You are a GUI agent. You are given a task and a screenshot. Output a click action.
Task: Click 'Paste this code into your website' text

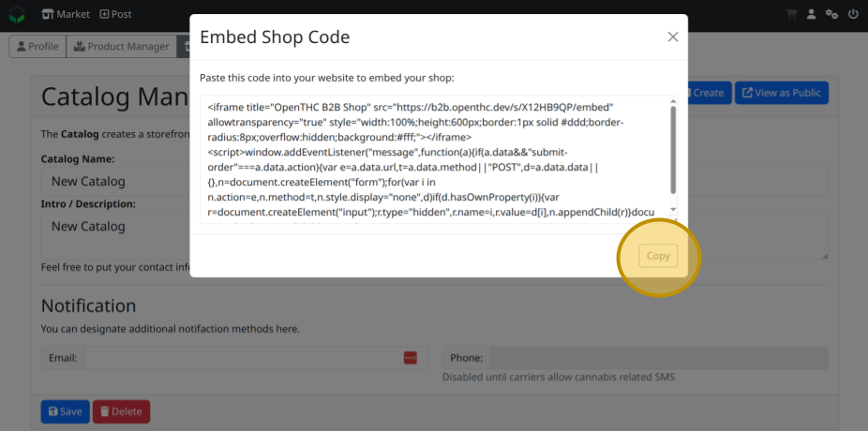point(326,78)
